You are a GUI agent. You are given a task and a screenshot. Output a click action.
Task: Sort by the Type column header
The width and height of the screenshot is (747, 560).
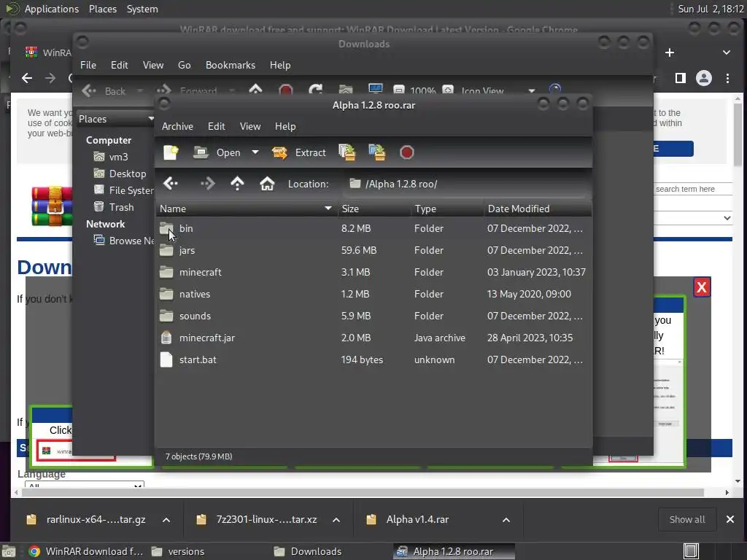click(447, 209)
